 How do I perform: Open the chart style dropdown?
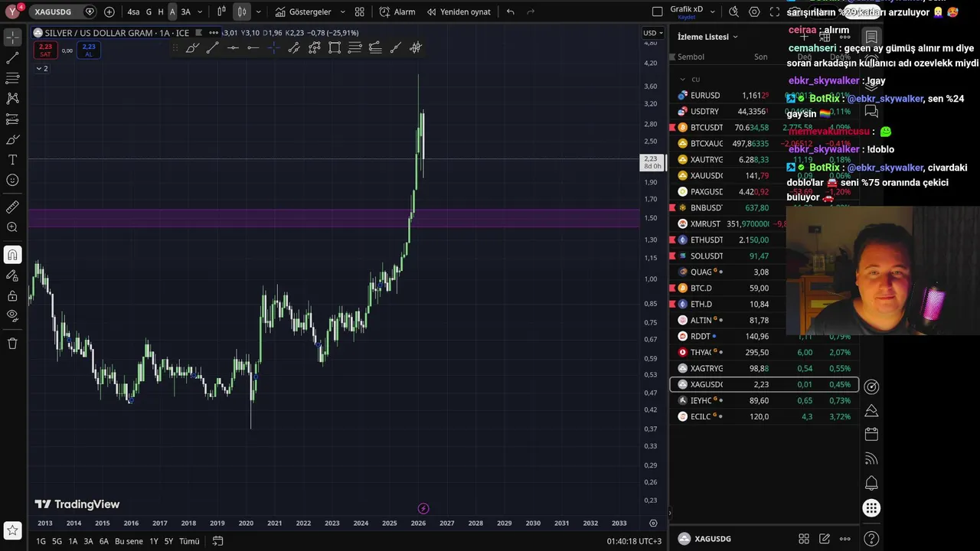point(259,11)
